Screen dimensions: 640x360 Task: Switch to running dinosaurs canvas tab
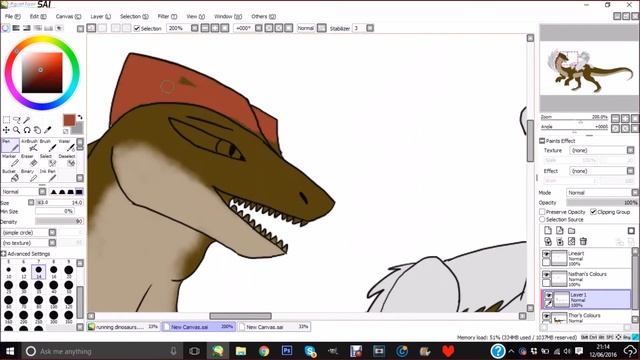[124, 327]
